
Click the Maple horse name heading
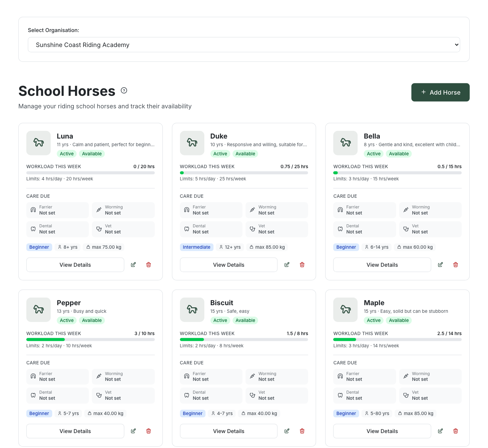pyautogui.click(x=374, y=303)
